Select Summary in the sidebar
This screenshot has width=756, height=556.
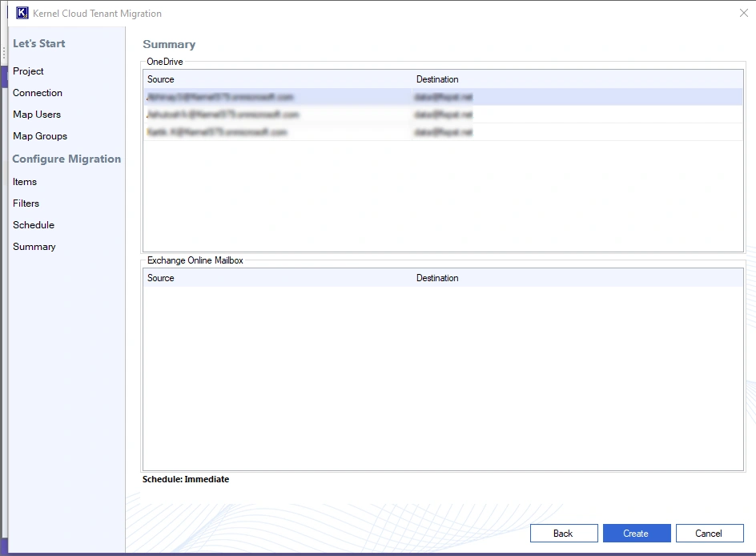34,247
